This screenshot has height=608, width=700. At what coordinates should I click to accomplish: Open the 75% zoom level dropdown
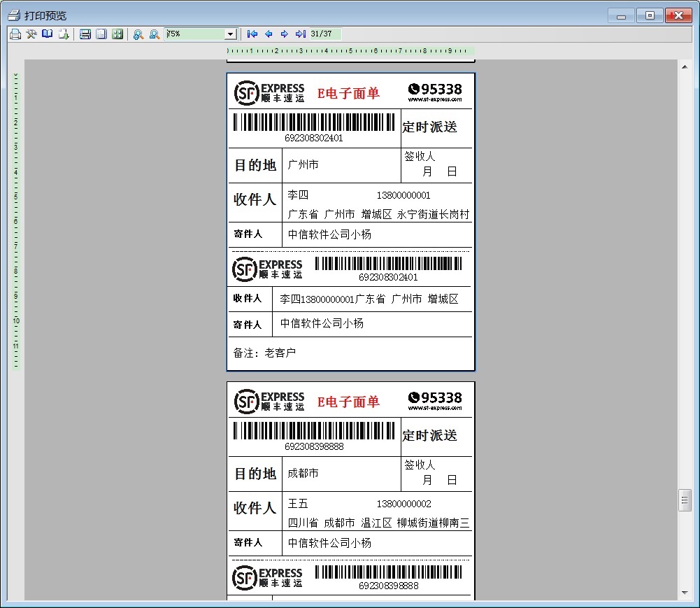click(231, 34)
